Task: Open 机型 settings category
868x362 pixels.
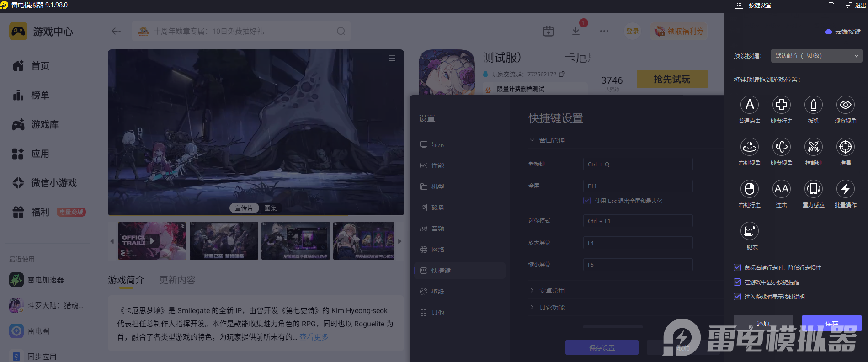Action: coord(432,186)
